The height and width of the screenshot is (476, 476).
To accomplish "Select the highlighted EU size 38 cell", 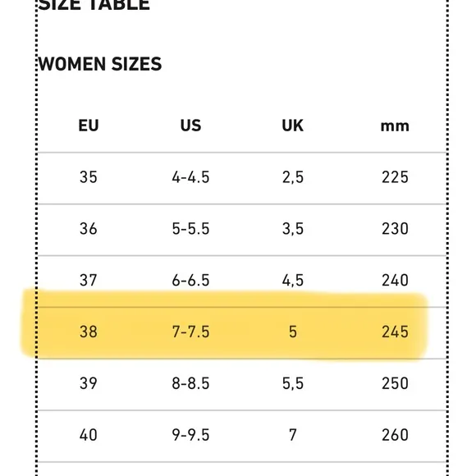I will click(89, 332).
